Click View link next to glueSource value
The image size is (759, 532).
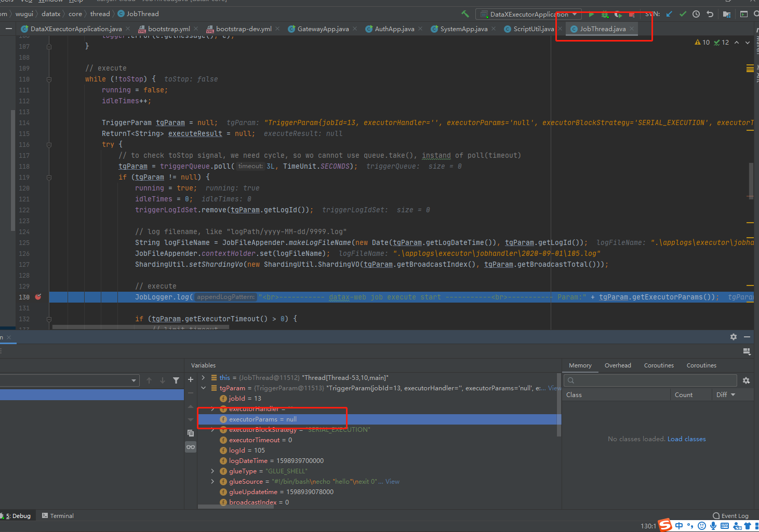click(392, 482)
